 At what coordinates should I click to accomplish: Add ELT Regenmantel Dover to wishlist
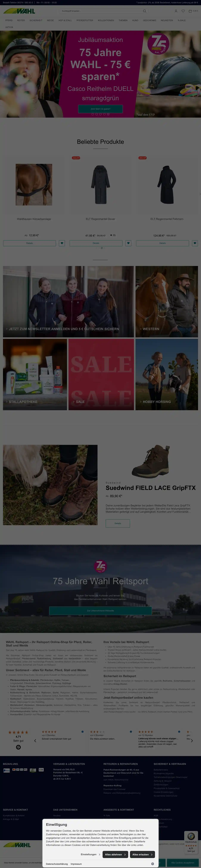tap(128, 243)
